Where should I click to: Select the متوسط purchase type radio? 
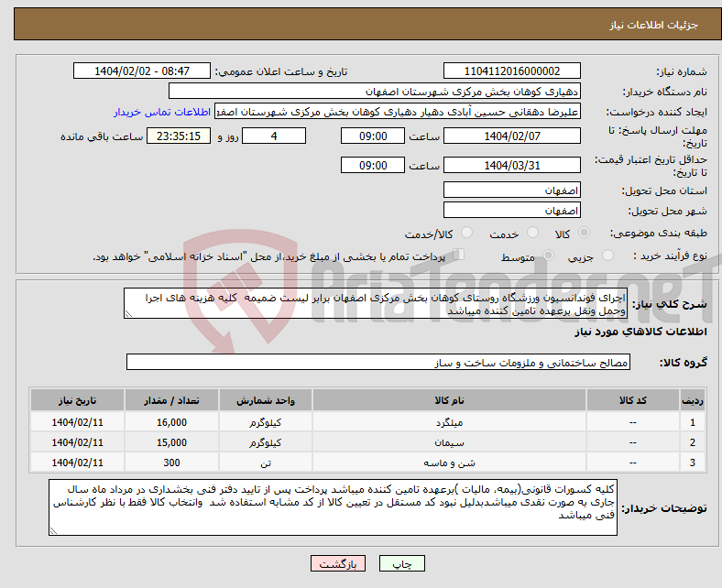point(548,256)
